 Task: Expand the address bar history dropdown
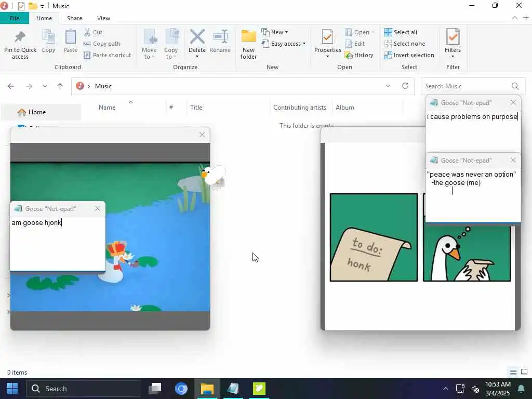[388, 86]
